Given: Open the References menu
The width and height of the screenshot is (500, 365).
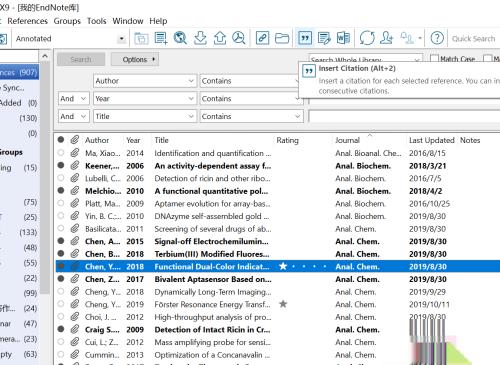Looking at the screenshot, I should click(x=27, y=21).
